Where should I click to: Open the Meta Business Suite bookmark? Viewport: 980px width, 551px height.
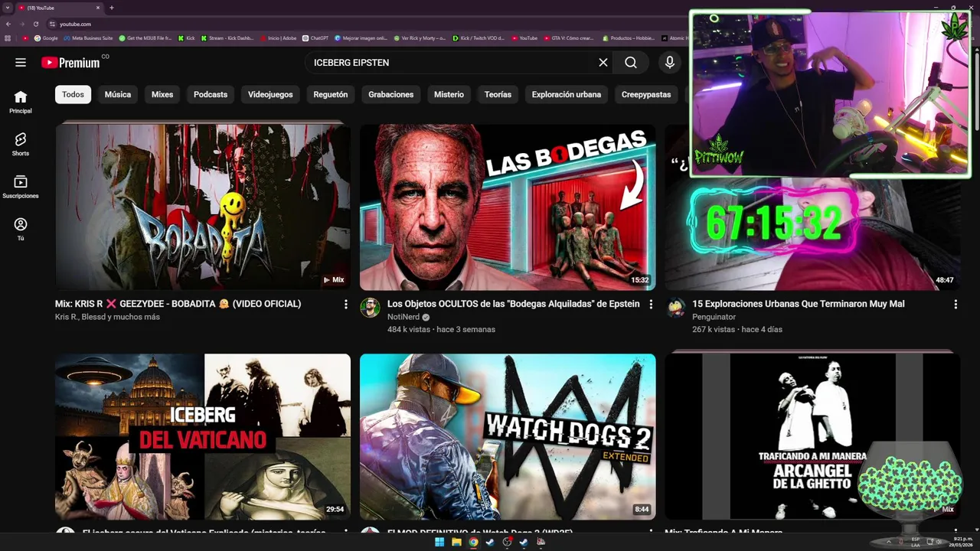click(x=88, y=37)
